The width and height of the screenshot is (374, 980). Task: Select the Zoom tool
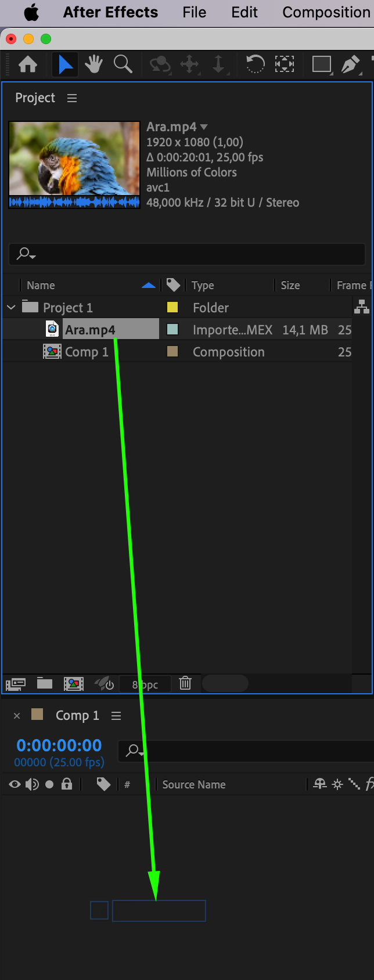[x=123, y=64]
